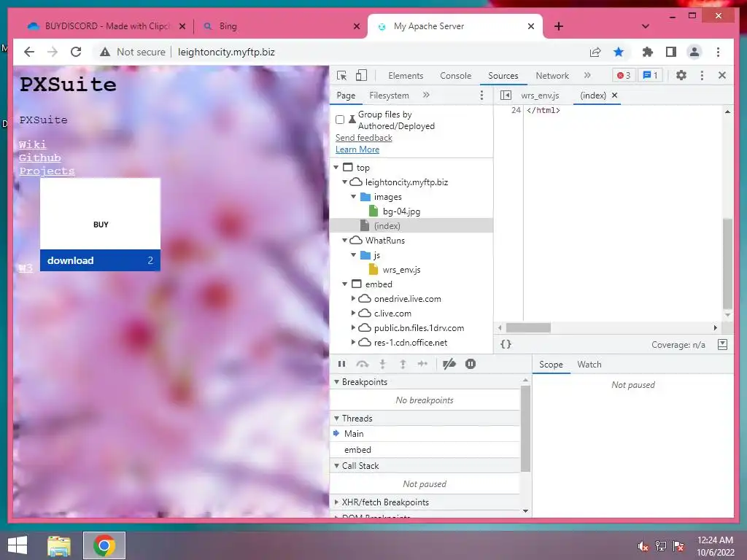The width and height of the screenshot is (747, 560).
Task: Close the DevTools panel
Action: pyautogui.click(x=722, y=75)
